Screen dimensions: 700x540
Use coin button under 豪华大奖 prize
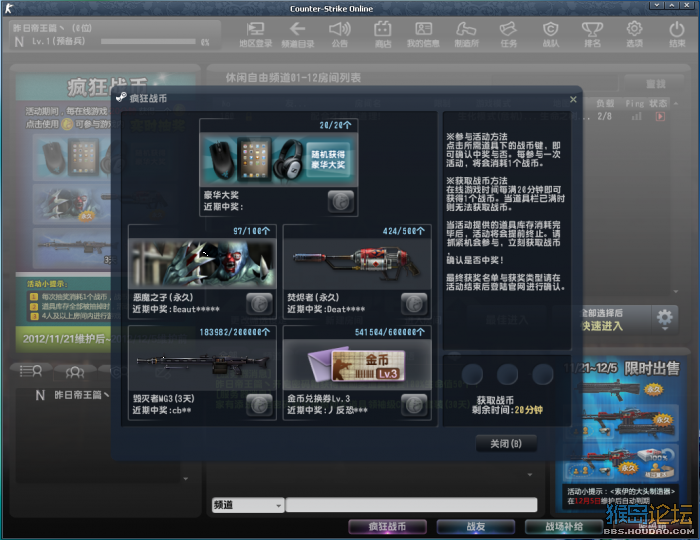click(x=341, y=202)
